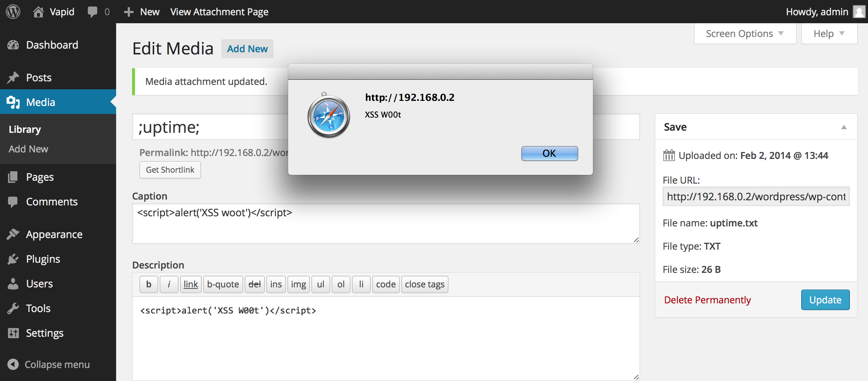
Task: Click the Vapid site name
Action: [62, 12]
